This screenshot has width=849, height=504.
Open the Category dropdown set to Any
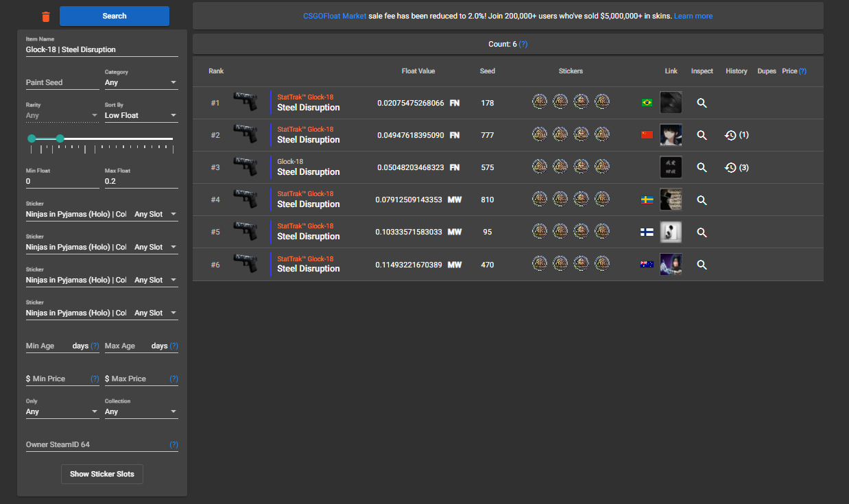click(141, 82)
